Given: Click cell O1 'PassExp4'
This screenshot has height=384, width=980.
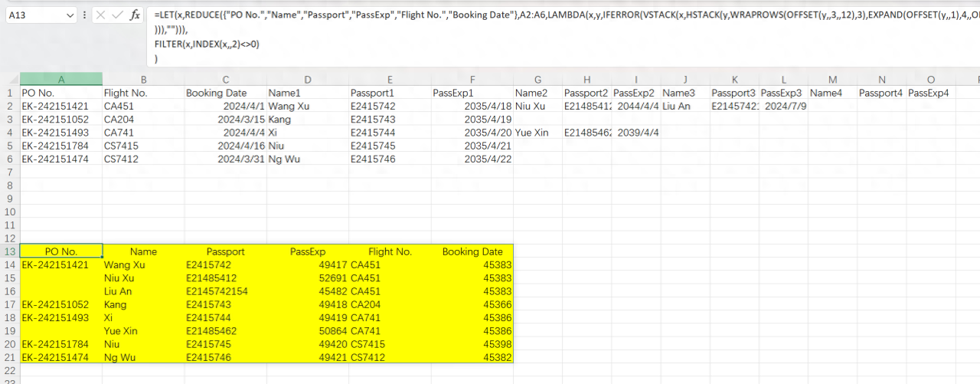Looking at the screenshot, I should 930,93.
